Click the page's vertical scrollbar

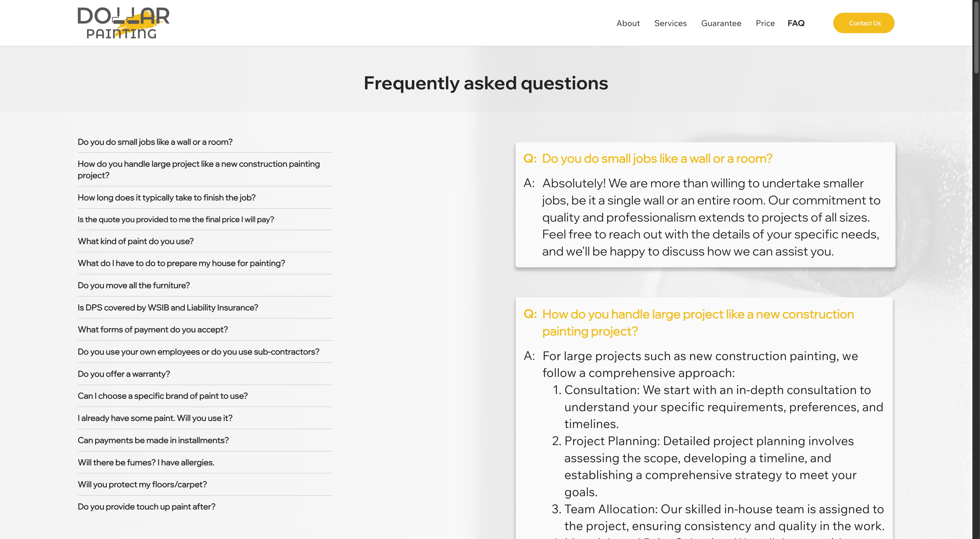click(x=976, y=38)
